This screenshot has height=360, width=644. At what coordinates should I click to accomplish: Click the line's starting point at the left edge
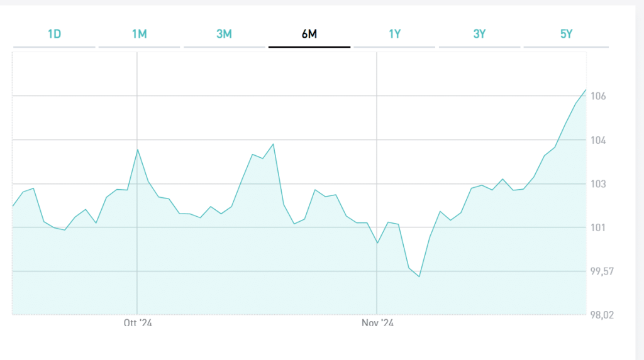[x=13, y=205]
